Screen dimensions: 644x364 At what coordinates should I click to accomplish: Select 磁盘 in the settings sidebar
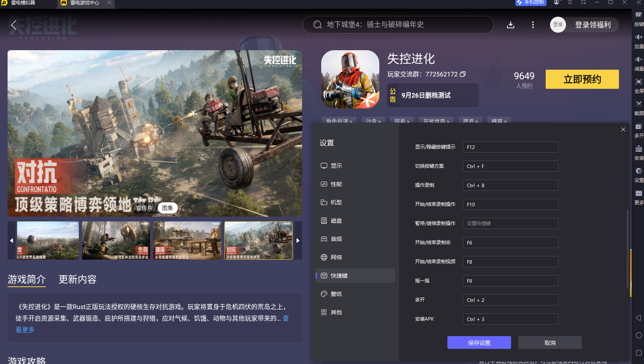(x=355, y=221)
